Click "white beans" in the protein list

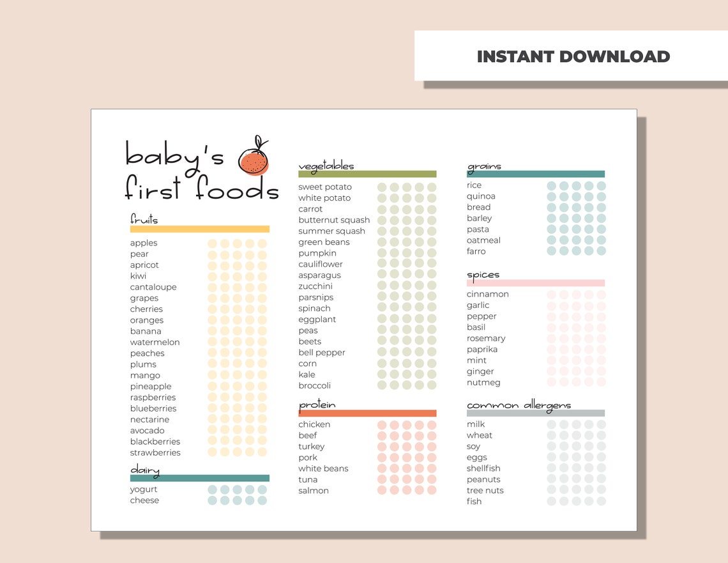coord(324,468)
